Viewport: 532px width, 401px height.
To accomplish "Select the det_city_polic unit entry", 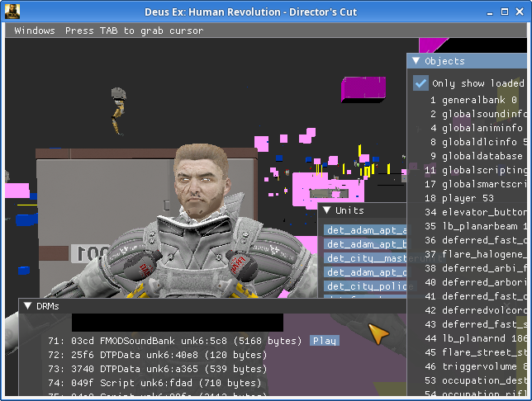I will click(x=365, y=286).
